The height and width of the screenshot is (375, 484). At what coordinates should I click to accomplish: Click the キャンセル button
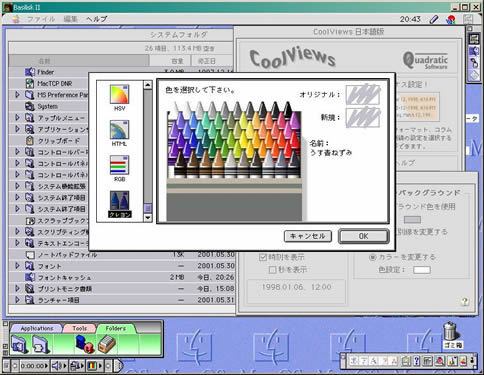click(308, 236)
